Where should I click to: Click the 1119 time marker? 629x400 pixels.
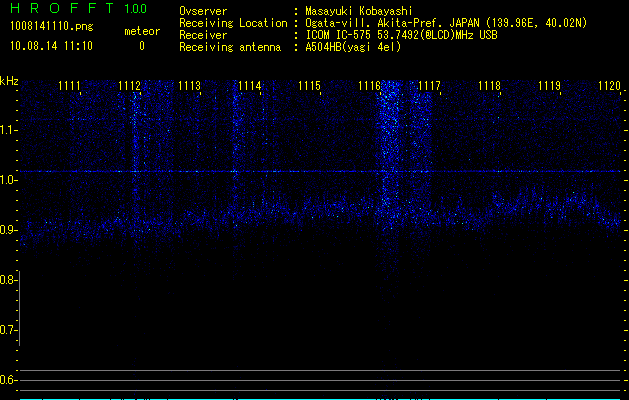[549, 86]
